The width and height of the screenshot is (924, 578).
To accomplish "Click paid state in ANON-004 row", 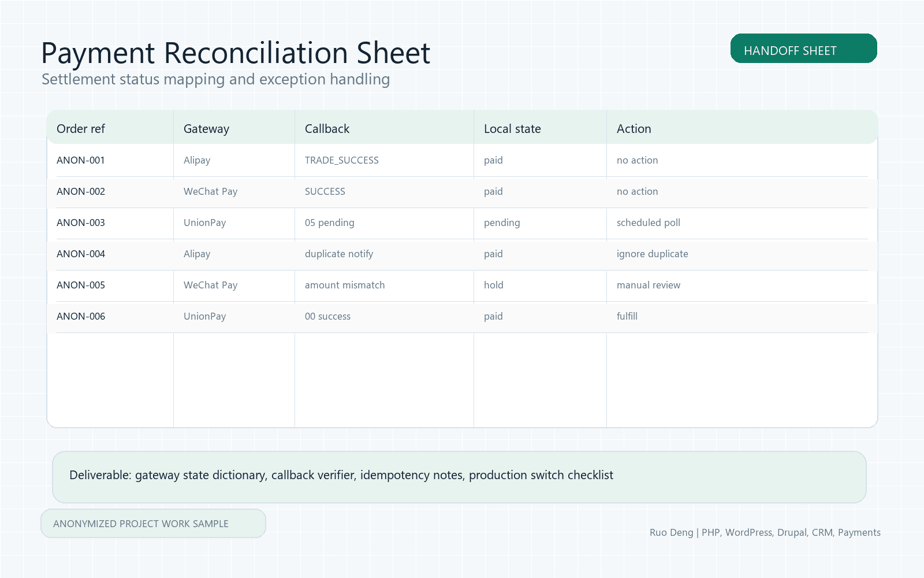I will click(493, 254).
